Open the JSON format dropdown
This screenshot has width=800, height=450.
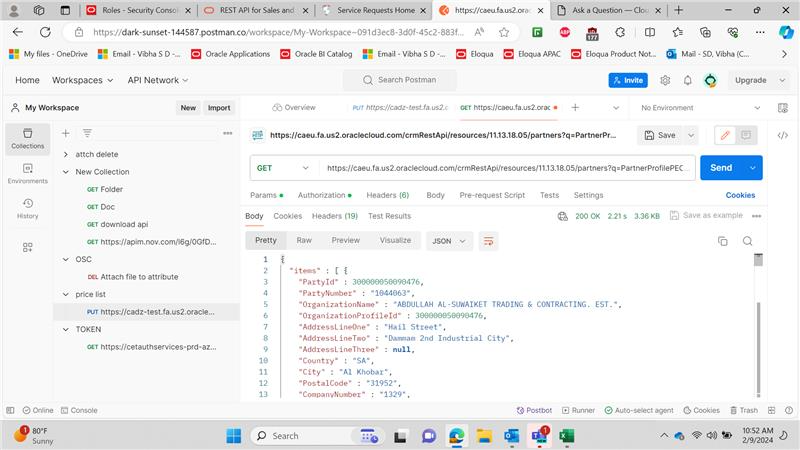pyautogui.click(x=449, y=241)
